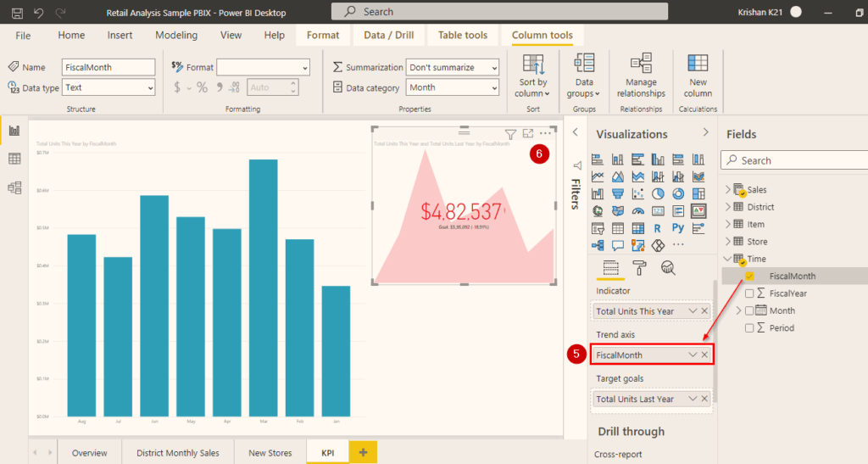Open more options ellipsis on KPI visual
This screenshot has height=464, width=868.
(545, 133)
